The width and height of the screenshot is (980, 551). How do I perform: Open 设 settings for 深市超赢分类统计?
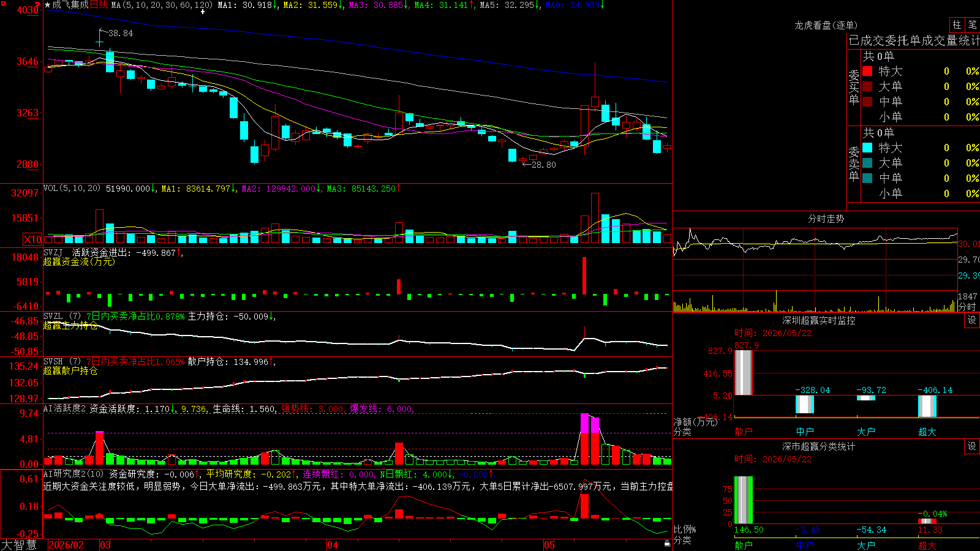[971, 446]
